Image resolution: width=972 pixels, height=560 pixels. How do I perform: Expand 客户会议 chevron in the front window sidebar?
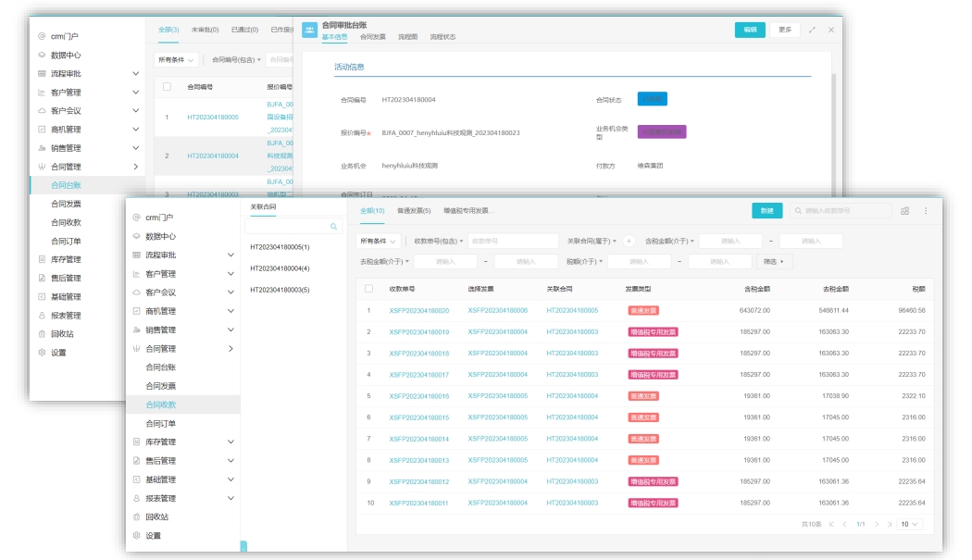pos(231,292)
